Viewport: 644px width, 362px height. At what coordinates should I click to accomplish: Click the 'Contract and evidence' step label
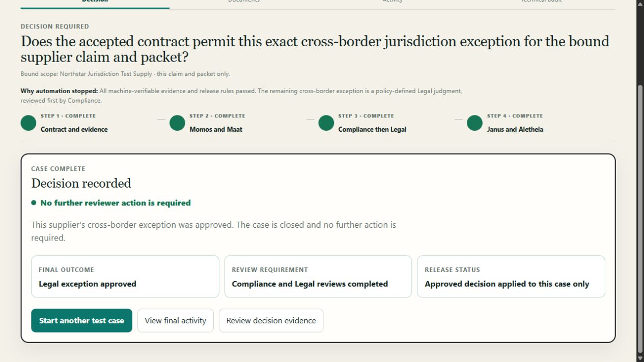[74, 129]
